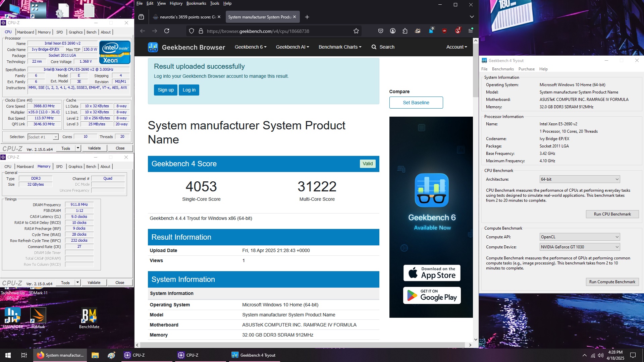Open Firefox View from the tab bar

(141, 17)
